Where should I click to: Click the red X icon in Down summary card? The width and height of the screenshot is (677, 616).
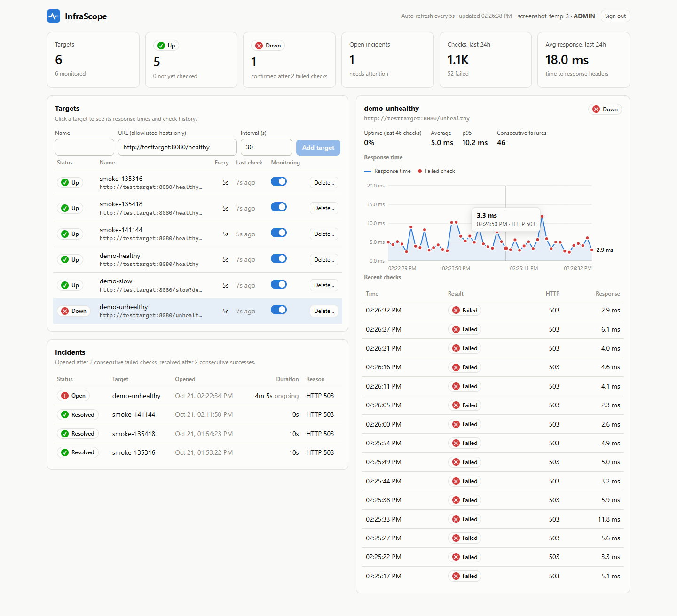point(259,46)
